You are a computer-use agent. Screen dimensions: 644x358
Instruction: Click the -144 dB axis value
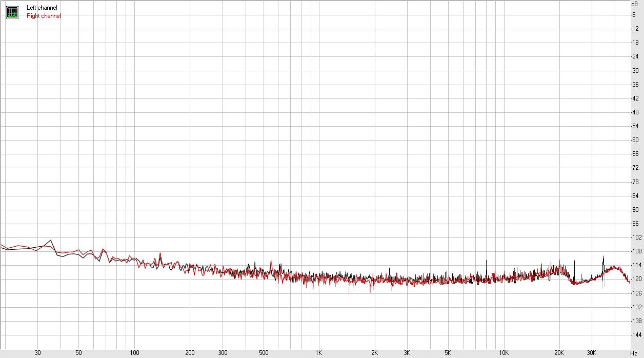coord(636,335)
